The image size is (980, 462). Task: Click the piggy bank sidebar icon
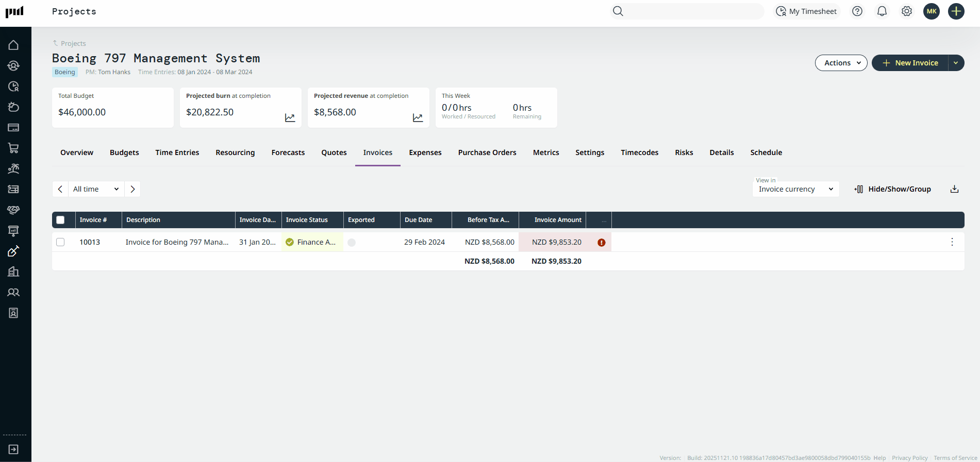[13, 107]
